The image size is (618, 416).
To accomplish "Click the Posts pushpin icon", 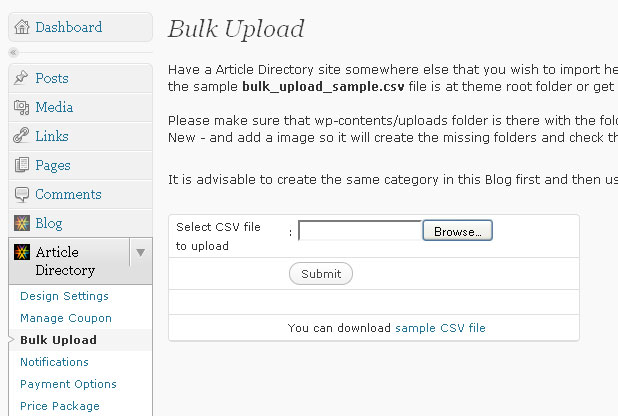I will click(x=21, y=78).
